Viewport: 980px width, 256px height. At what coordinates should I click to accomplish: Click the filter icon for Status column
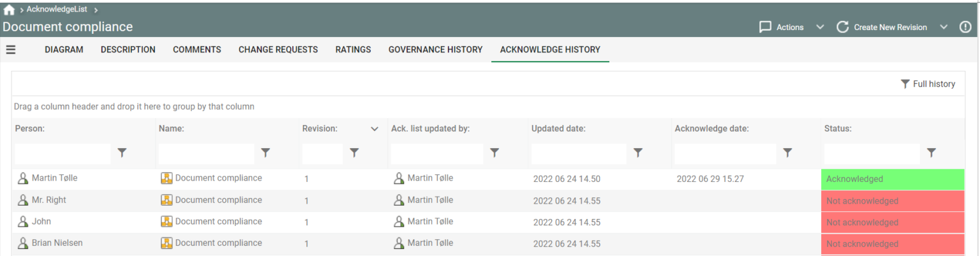932,153
